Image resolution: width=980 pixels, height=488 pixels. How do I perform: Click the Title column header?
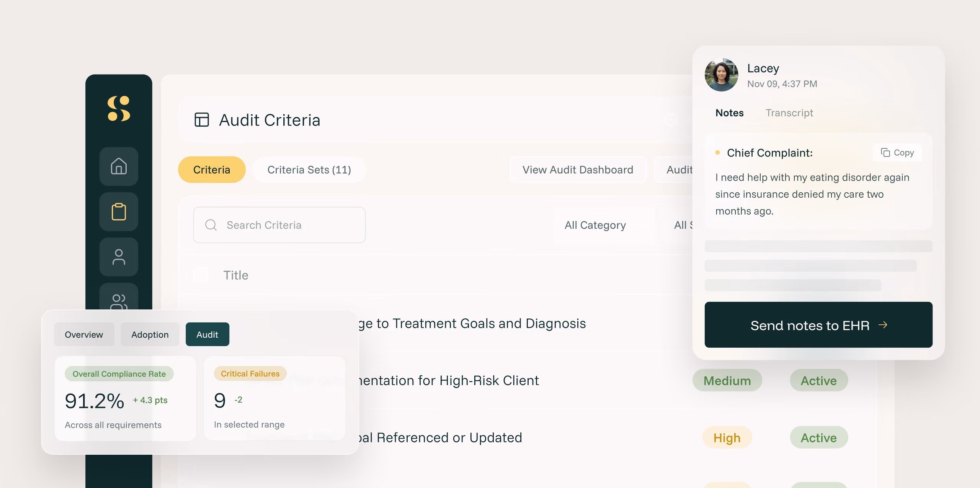[236, 275]
